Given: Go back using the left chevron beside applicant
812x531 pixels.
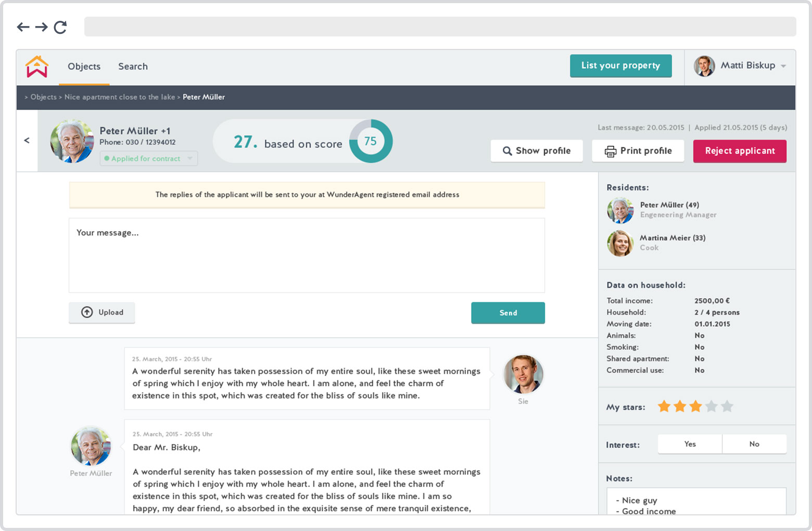Looking at the screenshot, I should pyautogui.click(x=27, y=141).
